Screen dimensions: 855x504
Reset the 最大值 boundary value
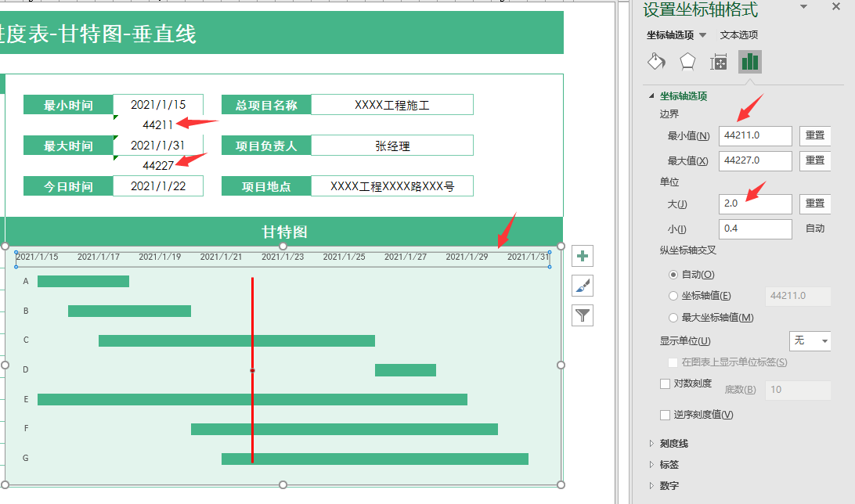(x=815, y=160)
